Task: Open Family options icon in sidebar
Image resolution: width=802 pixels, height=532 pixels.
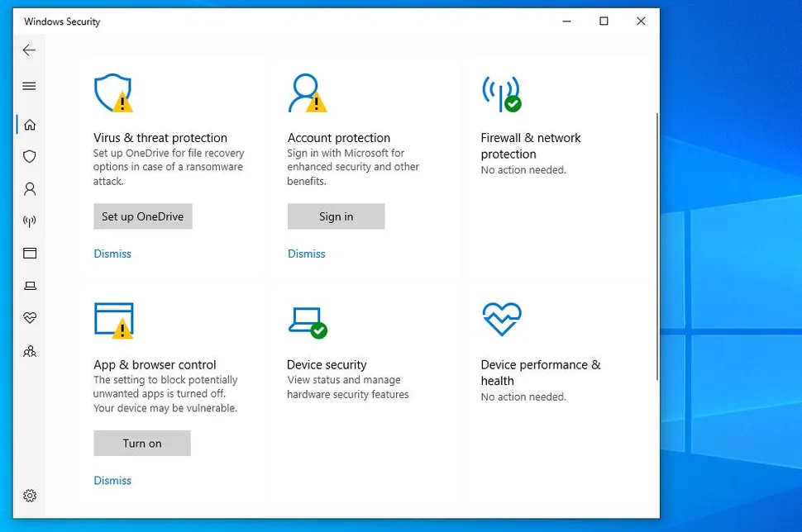Action: 30,351
